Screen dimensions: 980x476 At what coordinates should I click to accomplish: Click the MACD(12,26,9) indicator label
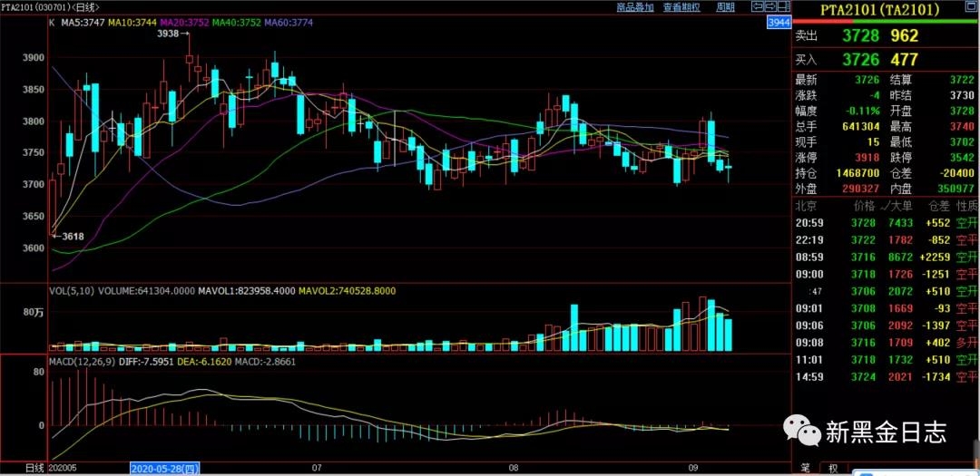pos(82,361)
